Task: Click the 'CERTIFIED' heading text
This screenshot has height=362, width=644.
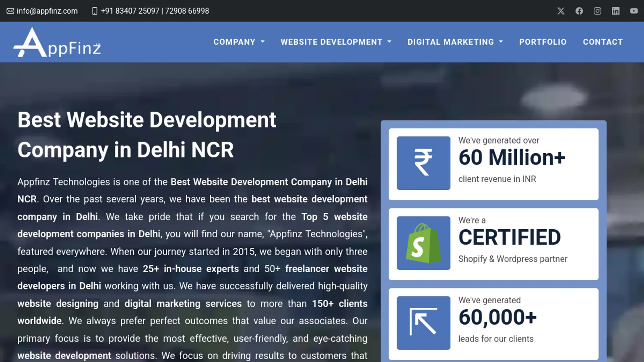Action: 510,237
